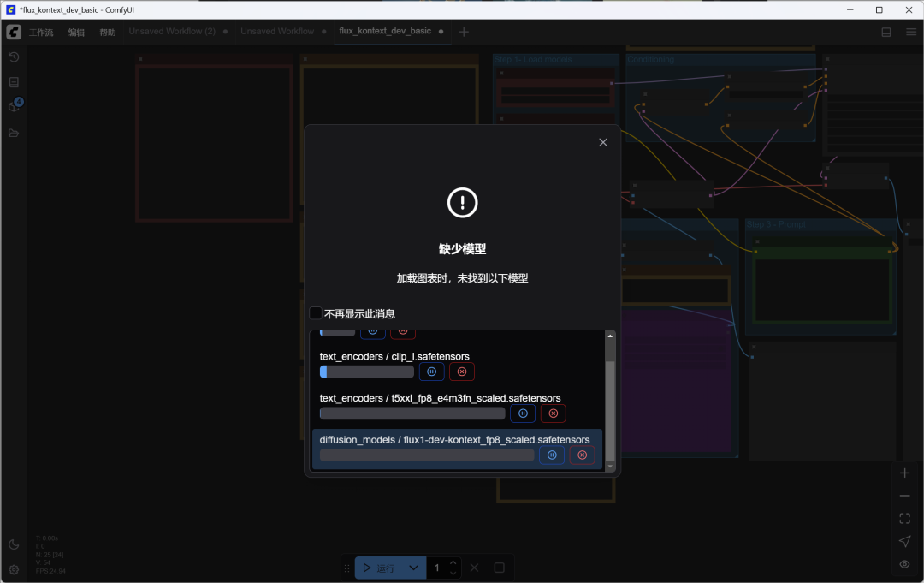
Task: Open the workflows folder sidebar
Action: coord(14,134)
